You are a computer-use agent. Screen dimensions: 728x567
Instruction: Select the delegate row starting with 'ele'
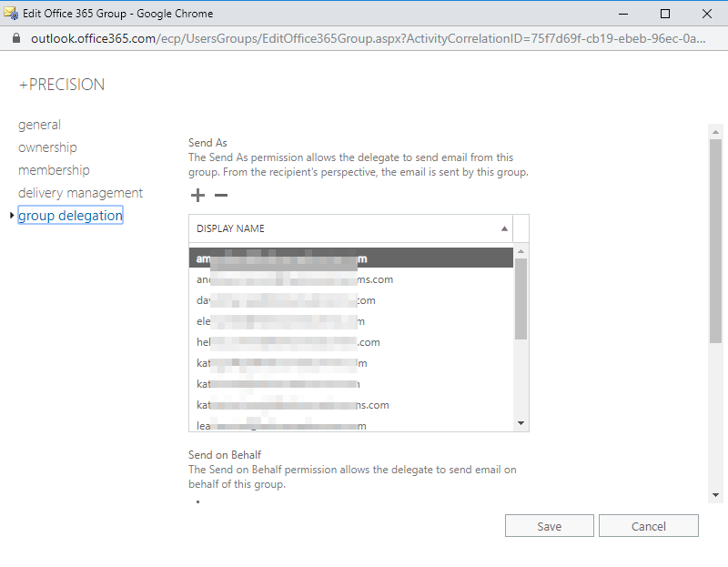click(x=351, y=321)
